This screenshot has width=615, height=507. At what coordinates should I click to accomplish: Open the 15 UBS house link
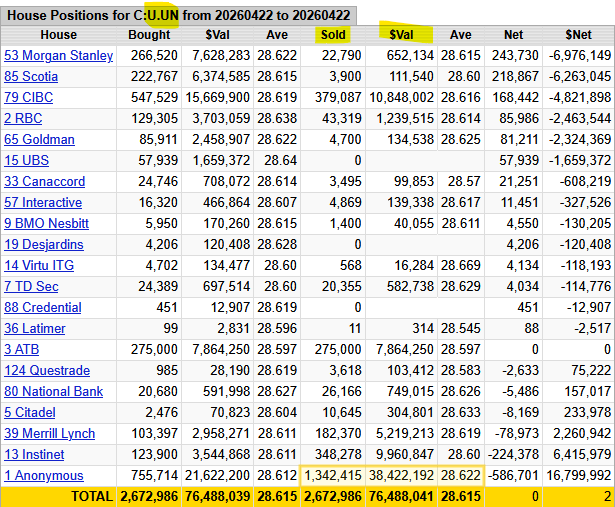click(26, 161)
